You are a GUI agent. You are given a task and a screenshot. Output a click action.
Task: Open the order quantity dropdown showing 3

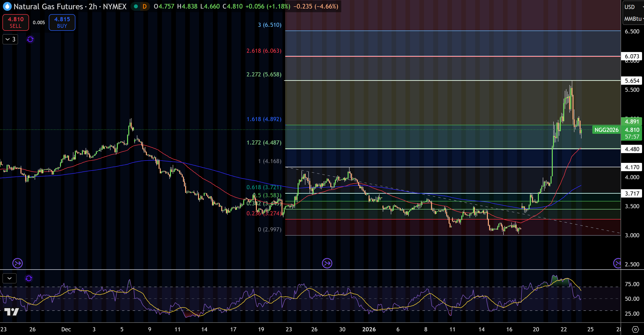[10, 39]
